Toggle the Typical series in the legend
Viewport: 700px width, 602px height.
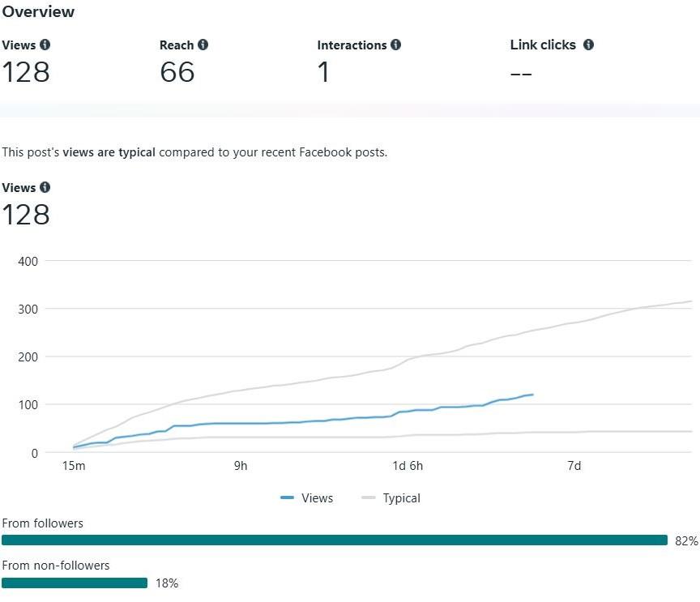pyautogui.click(x=391, y=498)
